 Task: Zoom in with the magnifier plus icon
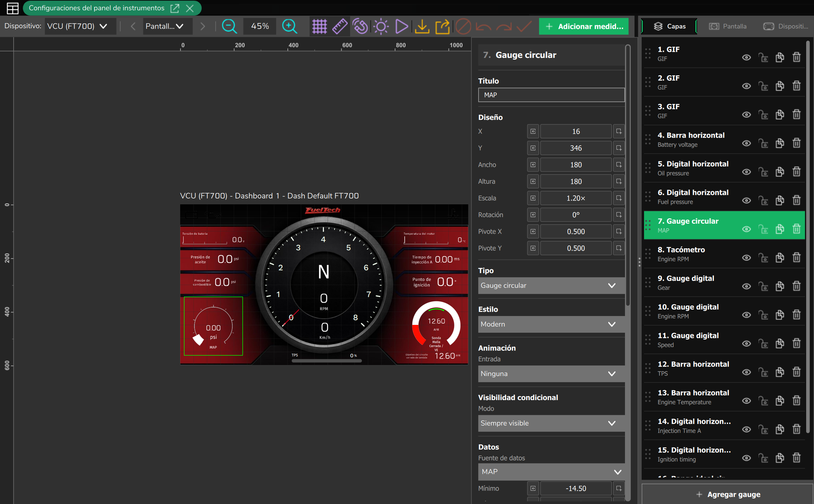[289, 26]
